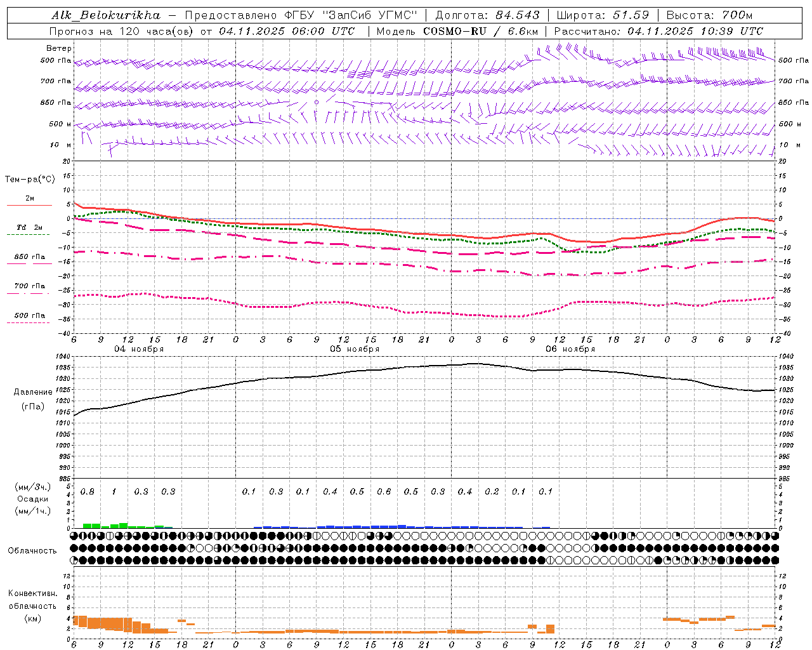Click the '(мм/1ч.)' precipitation unit label

[x=33, y=511]
